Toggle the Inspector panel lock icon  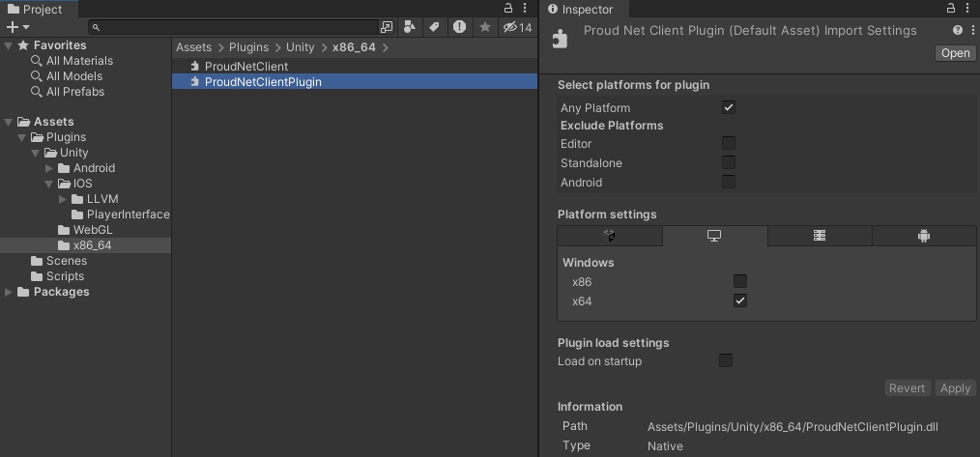tap(951, 9)
